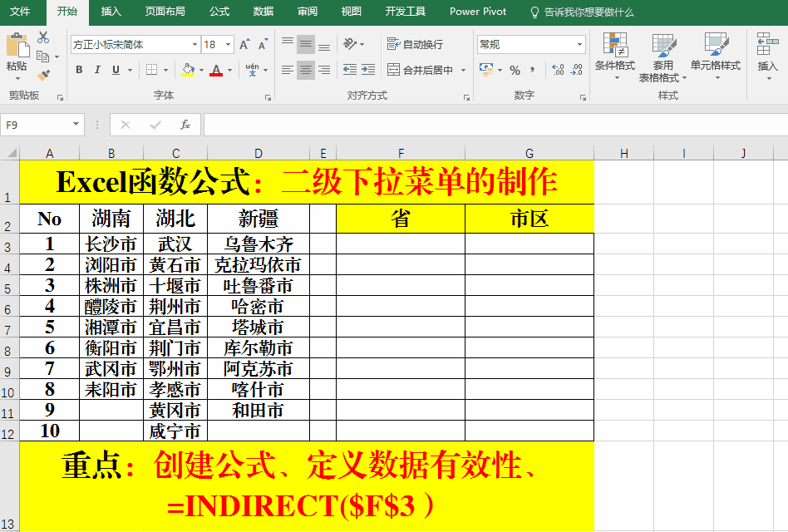Click the Select All corner triangle
Screen dimensions: 788x532
[12, 153]
